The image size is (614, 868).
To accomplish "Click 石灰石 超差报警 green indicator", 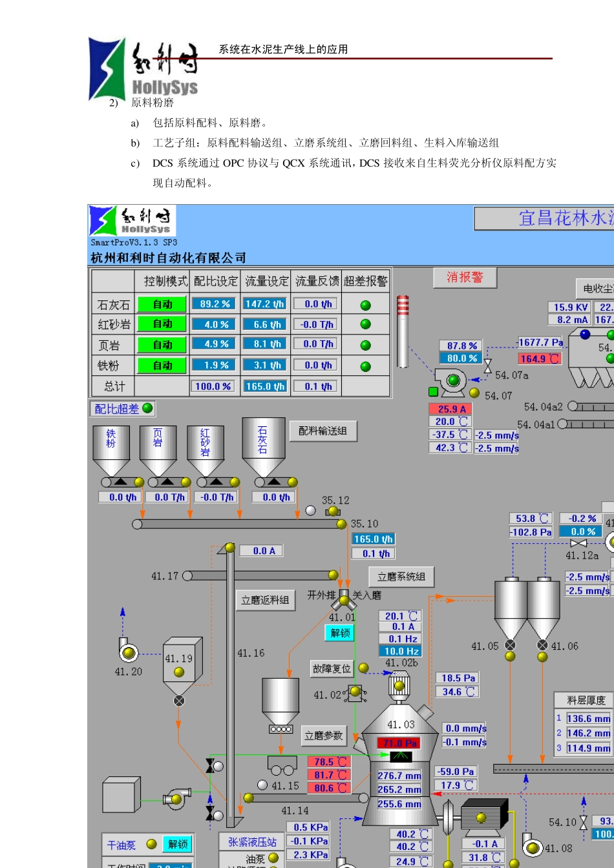I will click(x=366, y=305).
